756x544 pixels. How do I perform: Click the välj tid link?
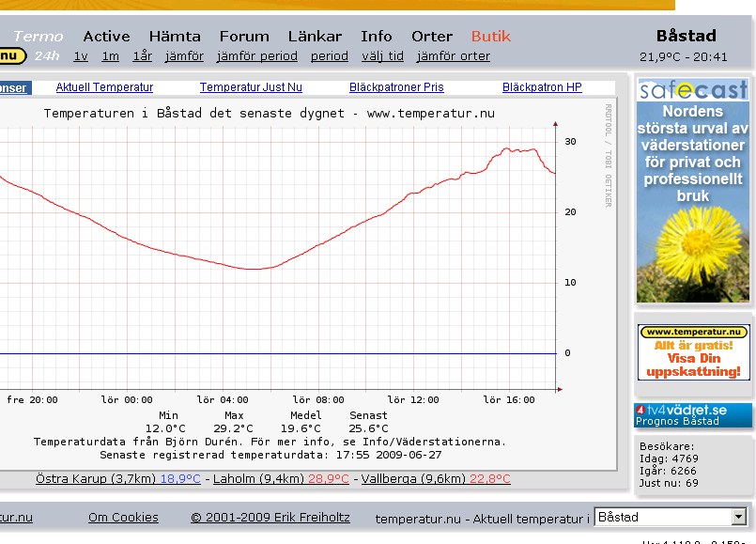point(382,56)
